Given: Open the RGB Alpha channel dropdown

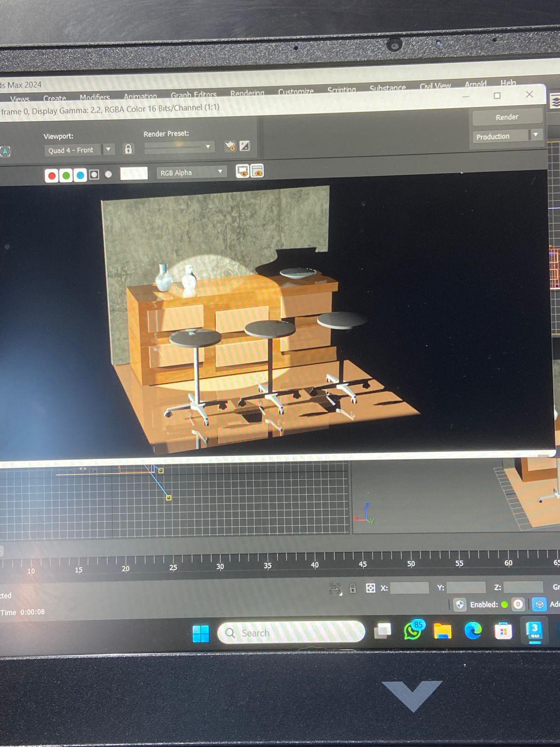Looking at the screenshot, I should coord(191,172).
